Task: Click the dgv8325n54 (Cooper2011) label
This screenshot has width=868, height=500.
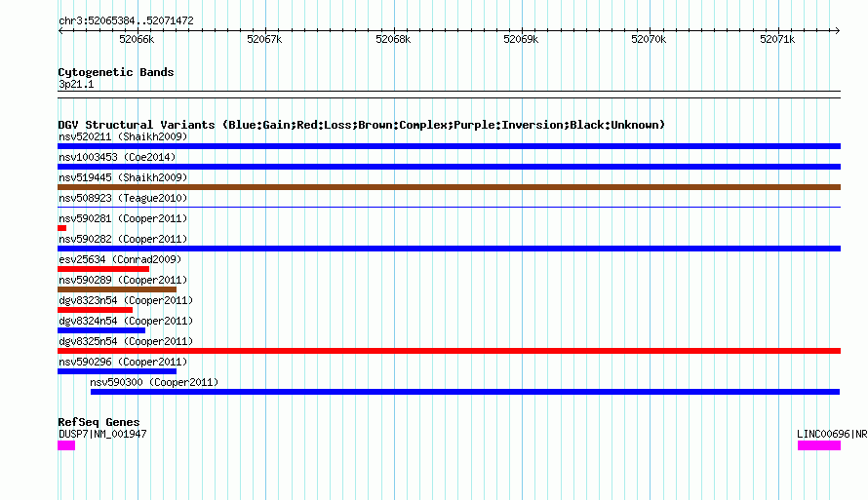Action: [x=126, y=341]
